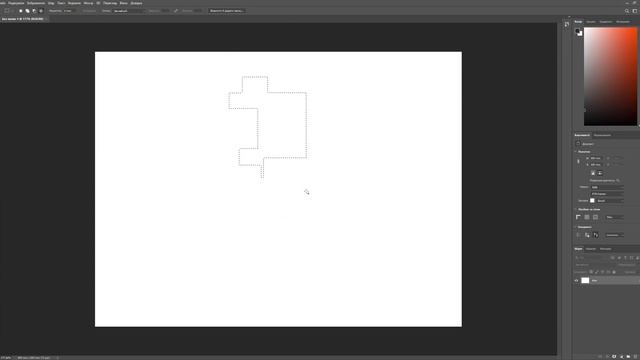Open the collapsed panel icon beside Color panel
The image size is (640, 360).
pyautogui.click(x=567, y=24)
